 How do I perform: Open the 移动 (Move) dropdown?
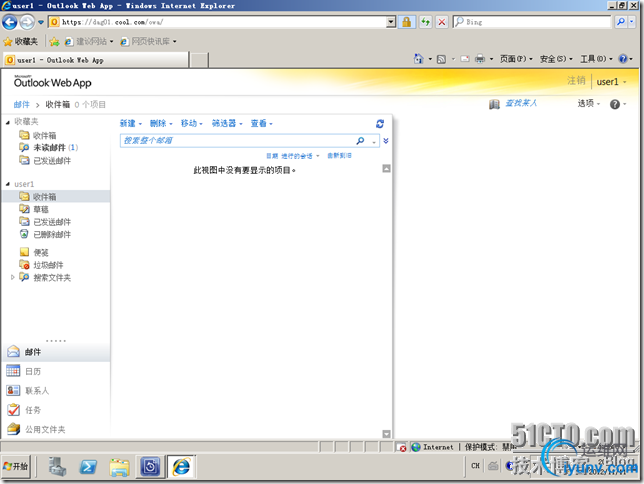[x=191, y=123]
